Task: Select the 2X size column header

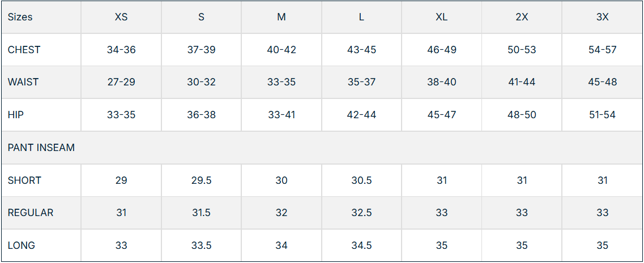Action: pyautogui.click(x=522, y=17)
